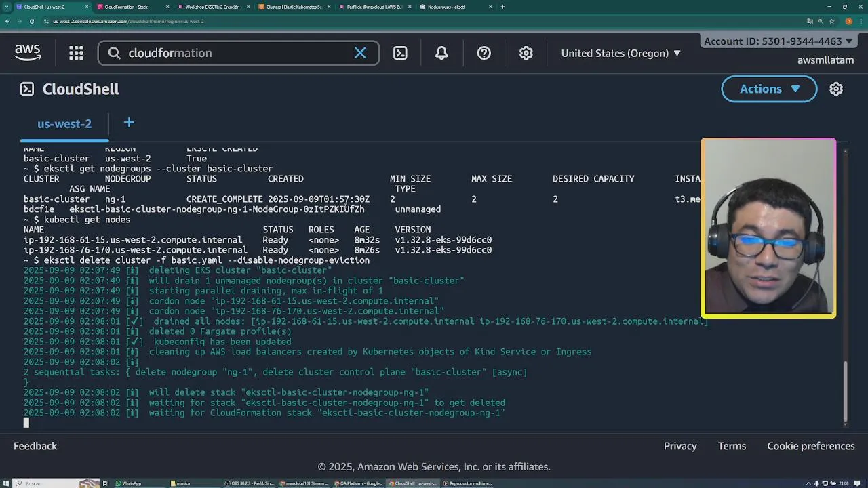Open the notifications bell

tap(441, 53)
